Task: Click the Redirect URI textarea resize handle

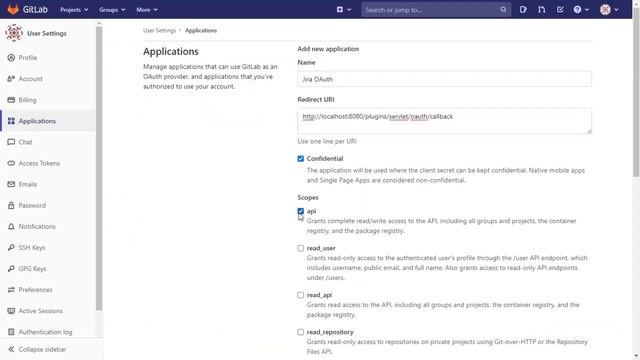Action: (589, 131)
